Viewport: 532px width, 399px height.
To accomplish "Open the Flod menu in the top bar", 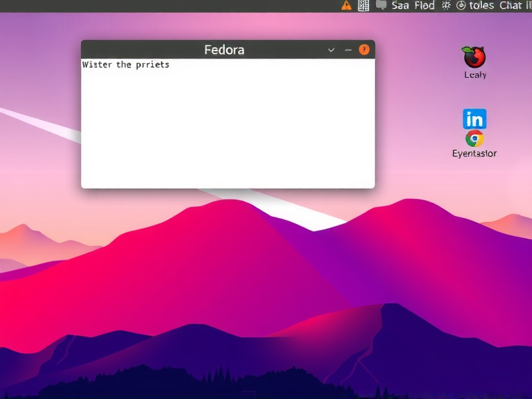I will click(424, 5).
